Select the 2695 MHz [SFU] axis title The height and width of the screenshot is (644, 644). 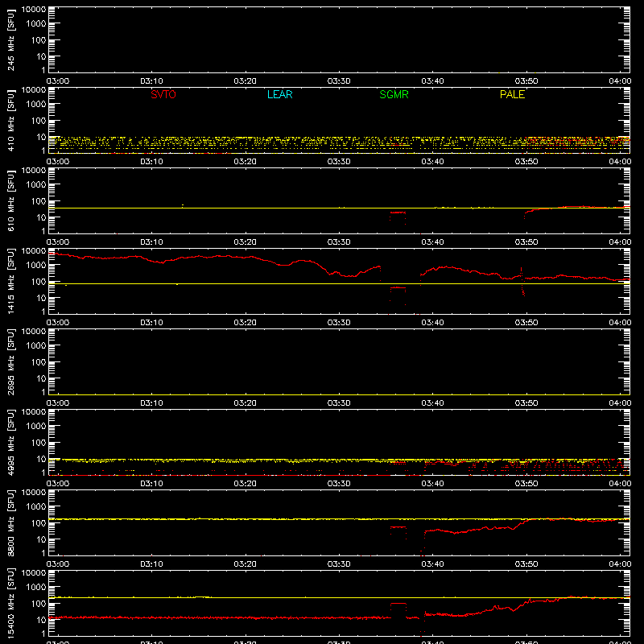tap(10, 362)
